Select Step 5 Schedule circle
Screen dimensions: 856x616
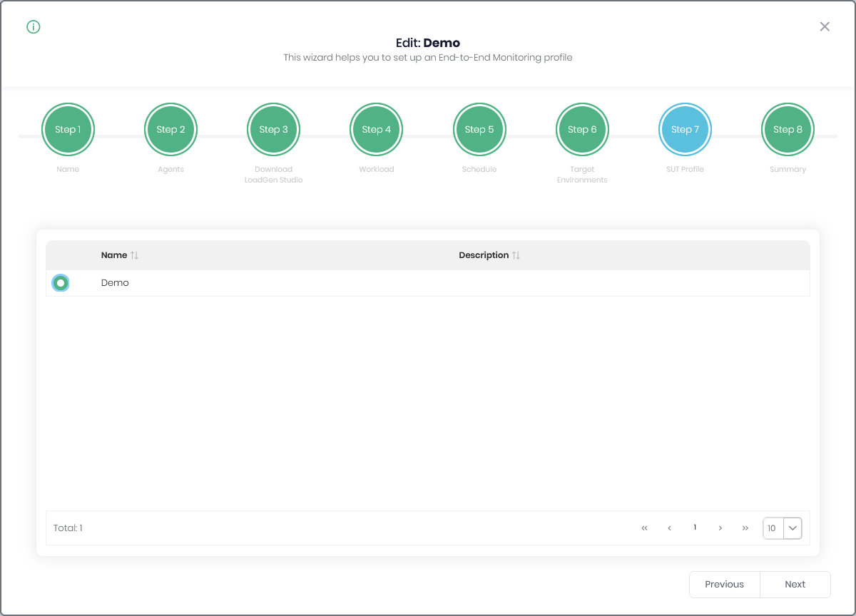tap(479, 130)
